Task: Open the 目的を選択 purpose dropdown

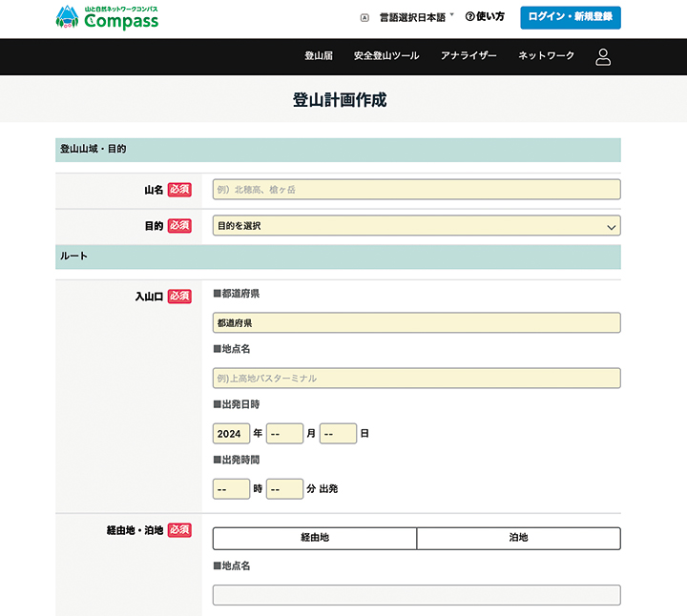Action: pyautogui.click(x=416, y=226)
